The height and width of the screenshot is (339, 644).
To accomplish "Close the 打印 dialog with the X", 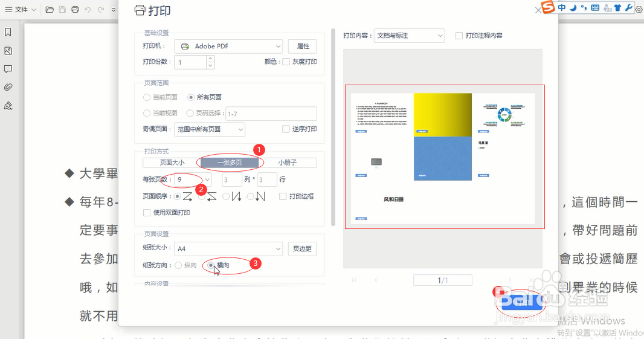I will tap(538, 11).
